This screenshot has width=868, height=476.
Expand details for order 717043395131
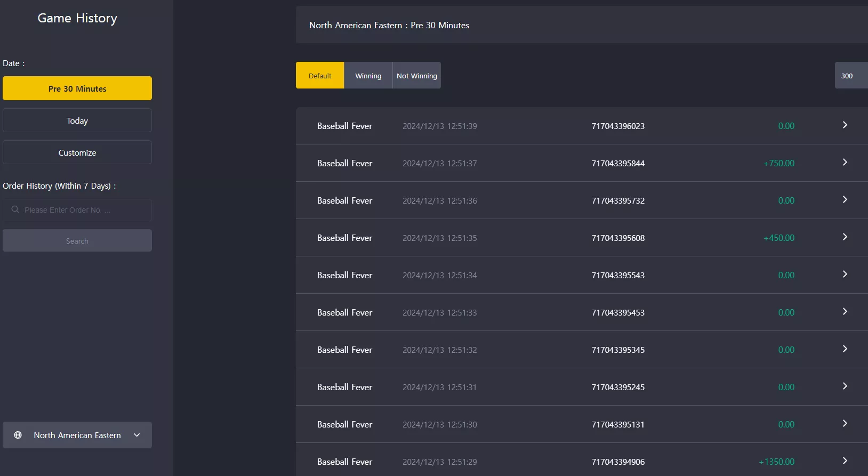tap(845, 423)
